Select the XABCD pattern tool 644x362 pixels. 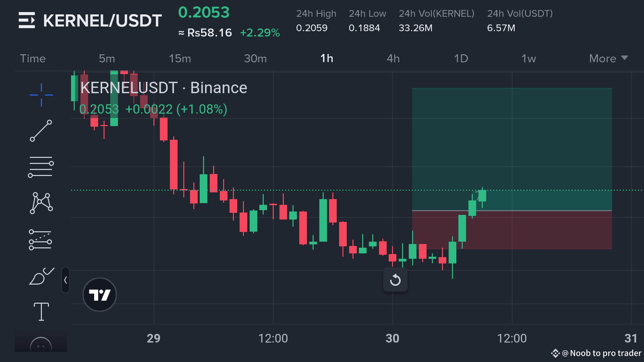pyautogui.click(x=41, y=203)
